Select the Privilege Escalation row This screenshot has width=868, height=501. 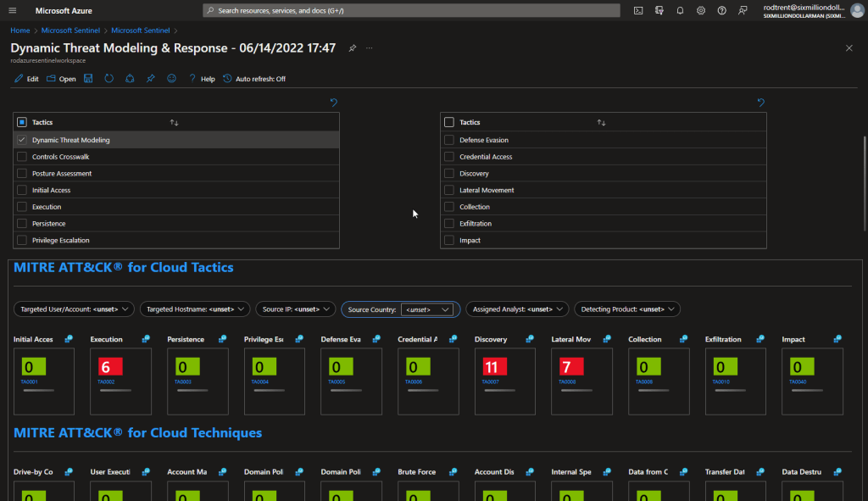click(x=176, y=240)
